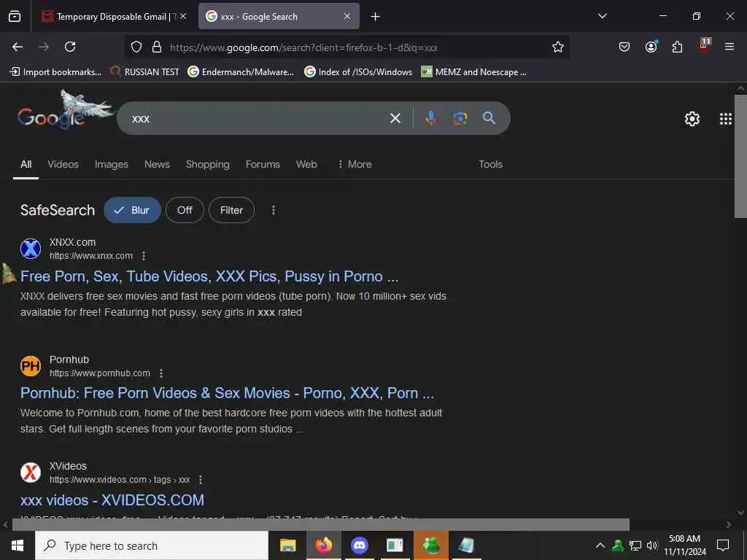Reload the current page
Screen dimensions: 747x560
(x=70, y=47)
